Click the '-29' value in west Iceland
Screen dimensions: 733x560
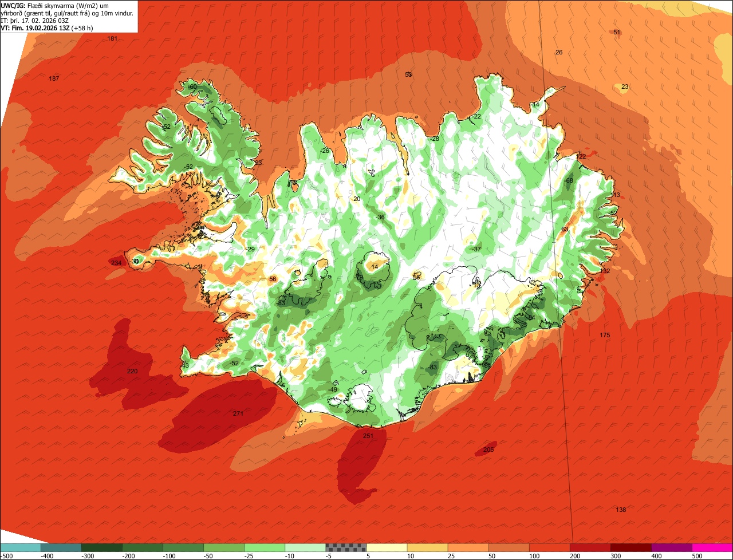point(250,249)
